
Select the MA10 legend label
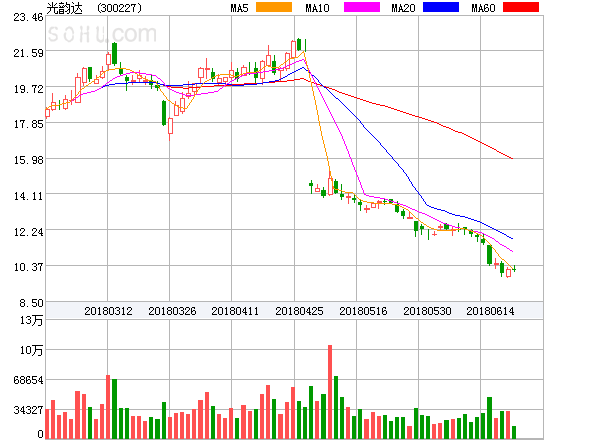(317, 8)
